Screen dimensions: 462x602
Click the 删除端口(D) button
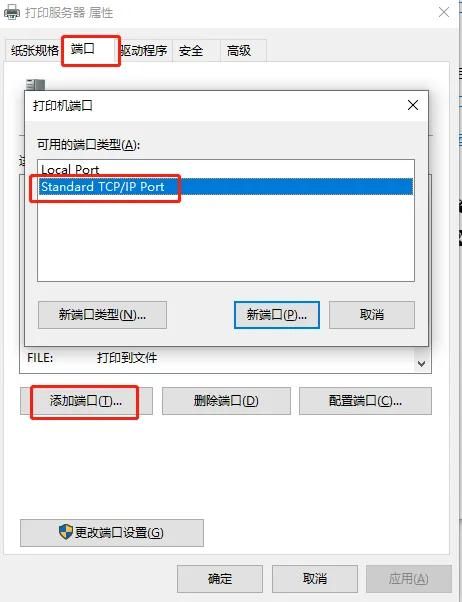(226, 401)
